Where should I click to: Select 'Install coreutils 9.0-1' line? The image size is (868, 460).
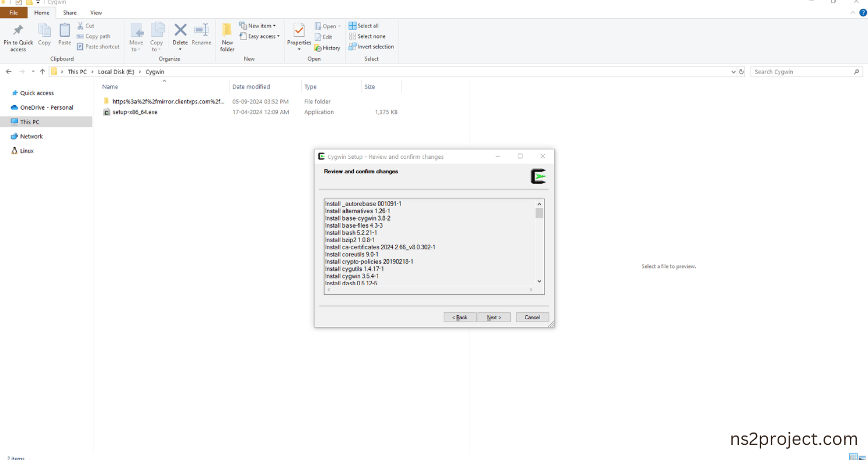[x=351, y=255]
